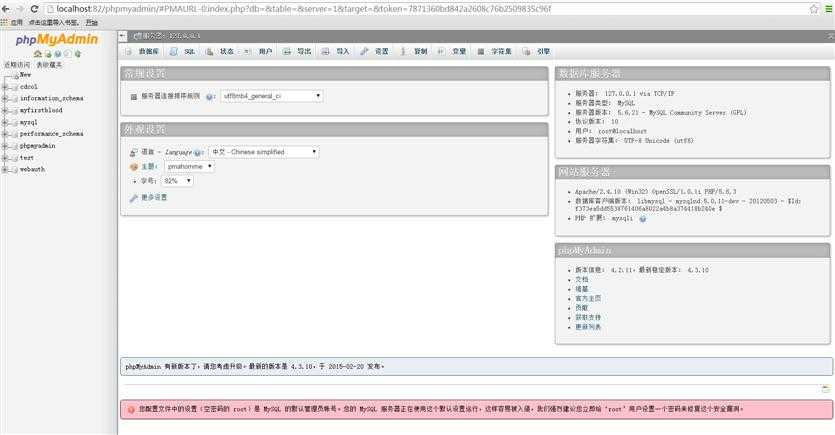This screenshot has height=435, width=835.
Task: Open Wiki link in phpMyAdmin panel
Action: click(x=582, y=289)
